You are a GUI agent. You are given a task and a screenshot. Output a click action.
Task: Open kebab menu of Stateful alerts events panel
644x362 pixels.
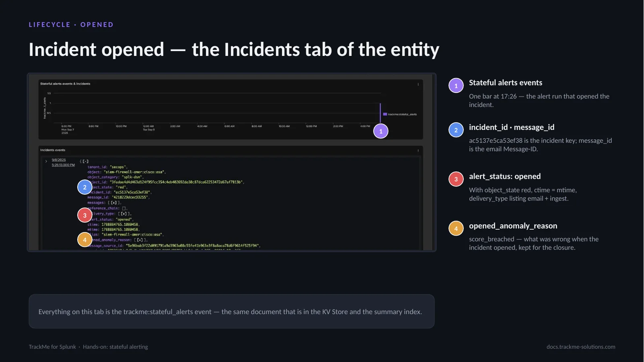pyautogui.click(x=418, y=84)
